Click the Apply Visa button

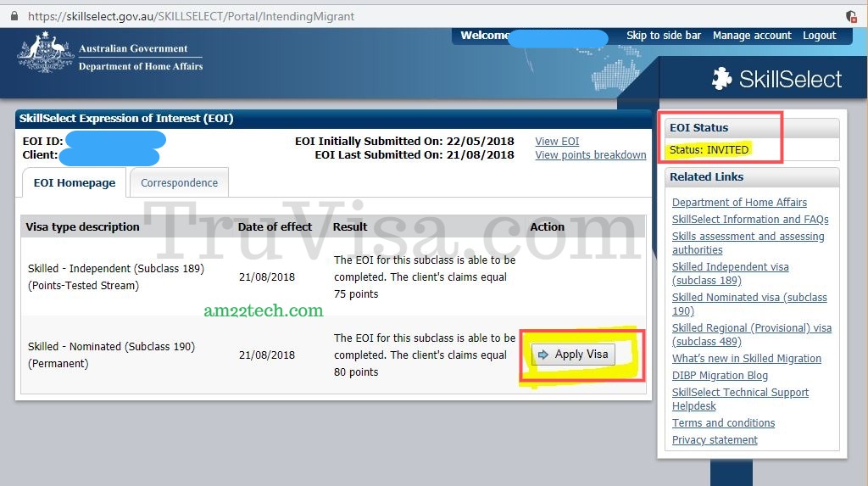coord(573,354)
